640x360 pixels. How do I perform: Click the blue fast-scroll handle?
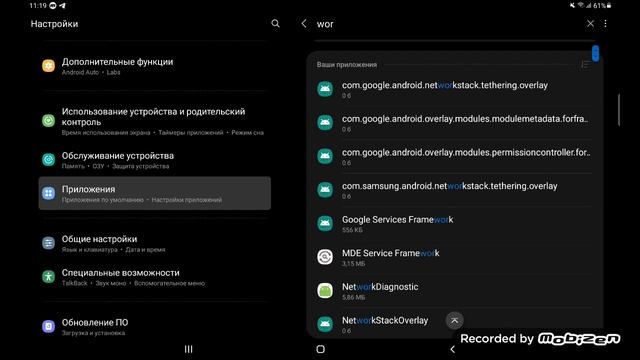pos(596,53)
